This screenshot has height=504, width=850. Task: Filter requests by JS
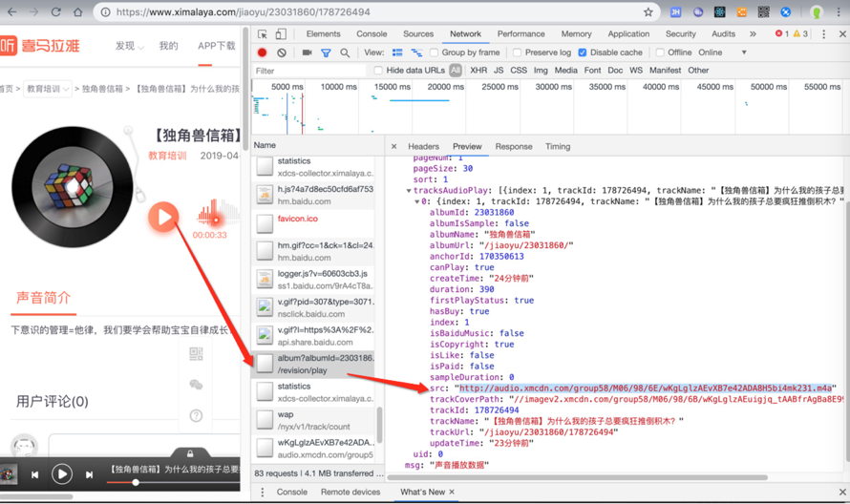point(499,70)
